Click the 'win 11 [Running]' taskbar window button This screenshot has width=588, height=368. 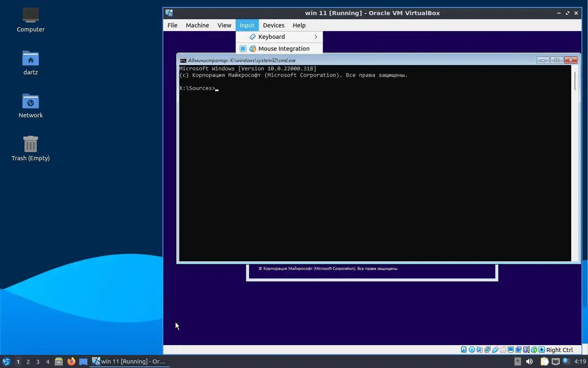tap(130, 361)
